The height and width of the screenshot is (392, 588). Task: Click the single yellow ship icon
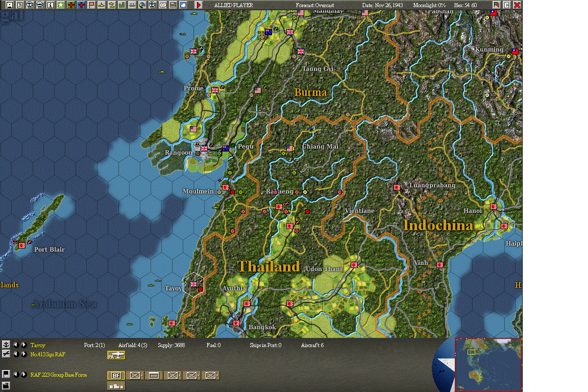point(101,5)
